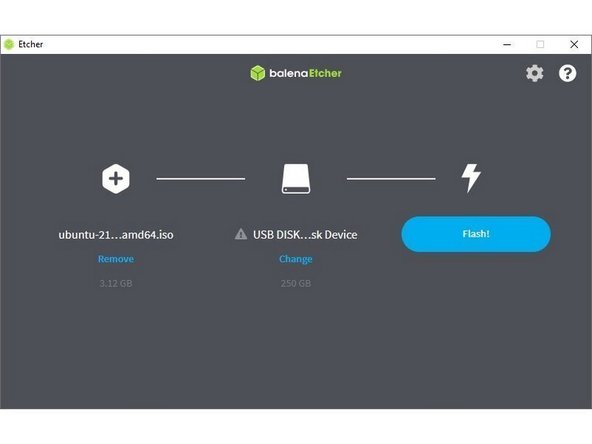The image size is (592, 444).
Task: Click the Etcher app icon in title bar
Action: coord(9,45)
